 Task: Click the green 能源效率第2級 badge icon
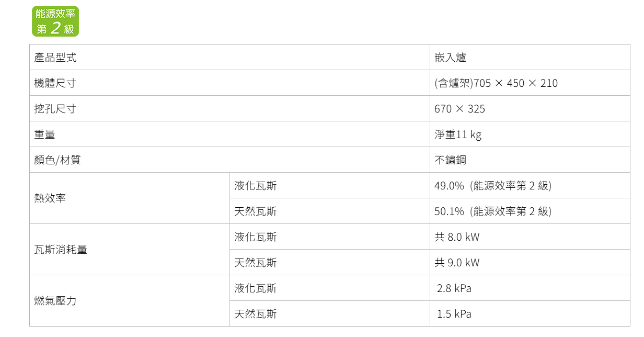pyautogui.click(x=55, y=21)
